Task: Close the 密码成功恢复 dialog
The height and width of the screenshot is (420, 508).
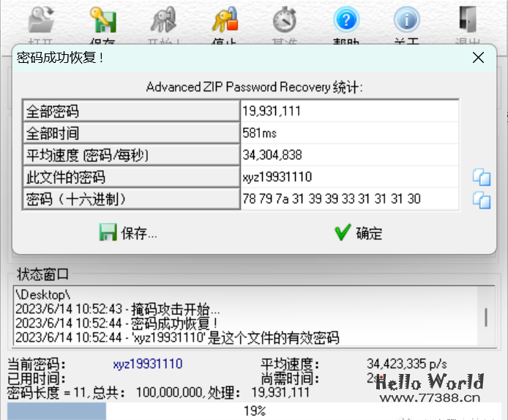Action: point(478,58)
